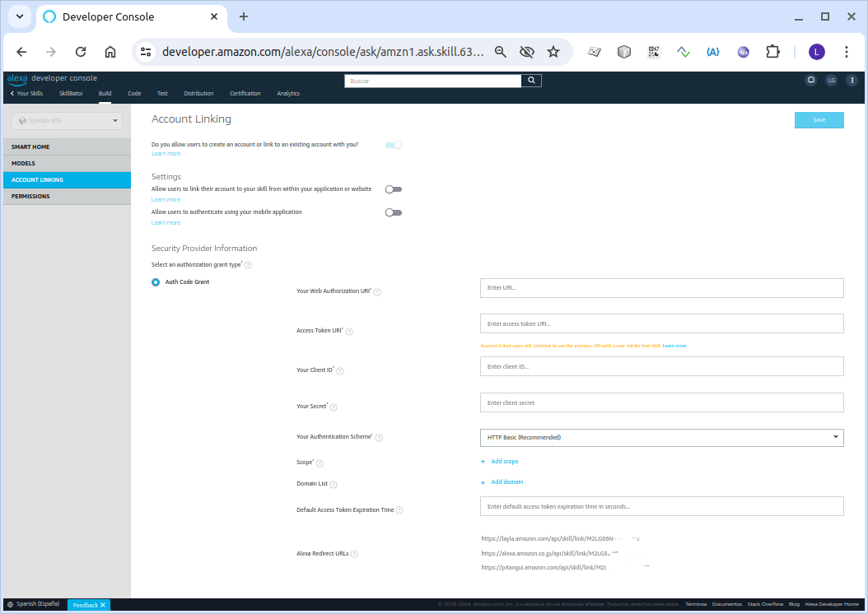
Task: Open the LG user account icon
Action: point(832,80)
